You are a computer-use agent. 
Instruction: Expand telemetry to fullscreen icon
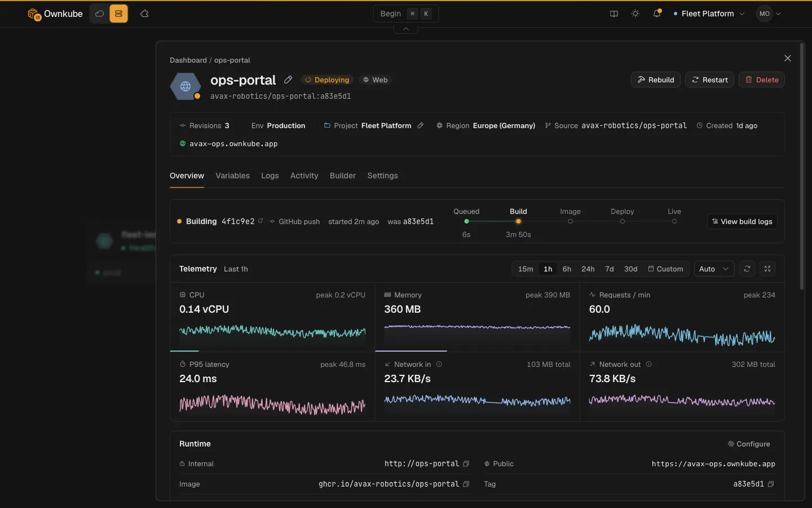click(767, 269)
